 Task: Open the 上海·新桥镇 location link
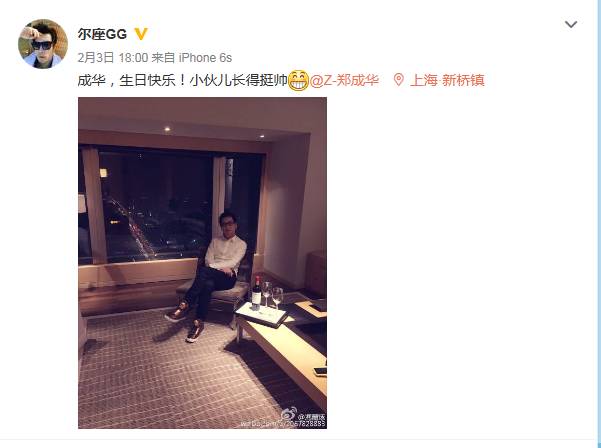[447, 80]
